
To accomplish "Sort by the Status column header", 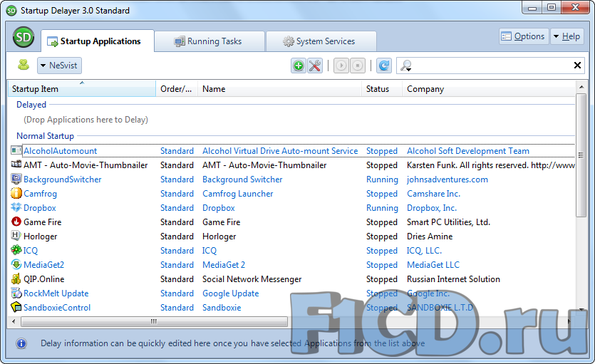I will 381,89.
